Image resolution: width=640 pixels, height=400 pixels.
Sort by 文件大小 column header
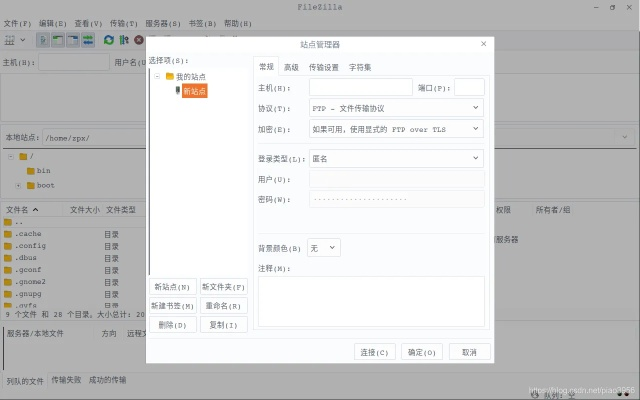[84, 210]
